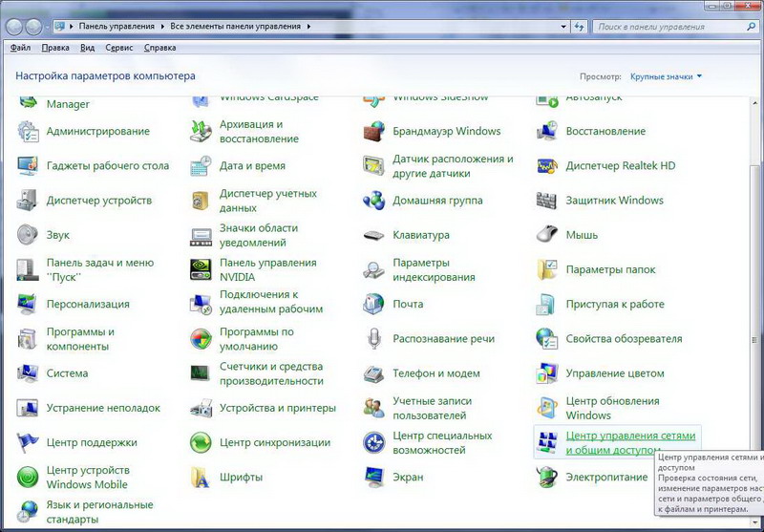Open Программы и компоненты link

80,339
